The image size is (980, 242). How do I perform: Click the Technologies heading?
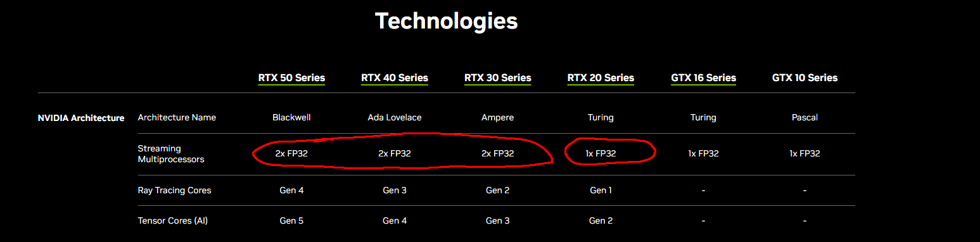tap(447, 21)
